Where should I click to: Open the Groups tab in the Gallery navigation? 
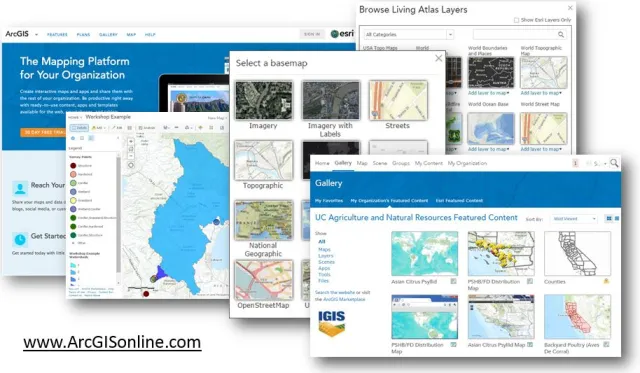point(401,163)
